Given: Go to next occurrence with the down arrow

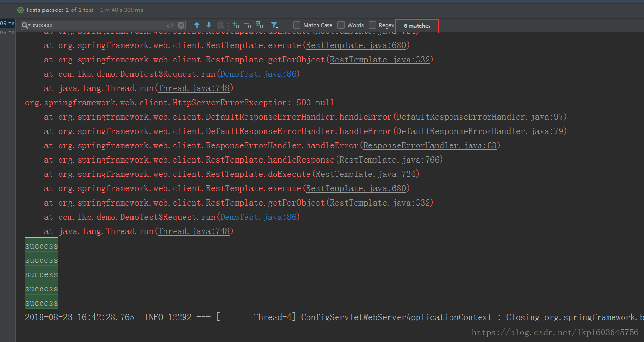Looking at the screenshot, I should 208,25.
